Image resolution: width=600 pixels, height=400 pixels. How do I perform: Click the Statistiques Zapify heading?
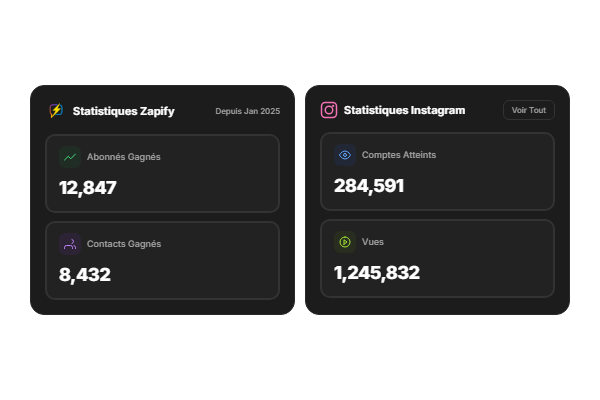pyautogui.click(x=124, y=111)
